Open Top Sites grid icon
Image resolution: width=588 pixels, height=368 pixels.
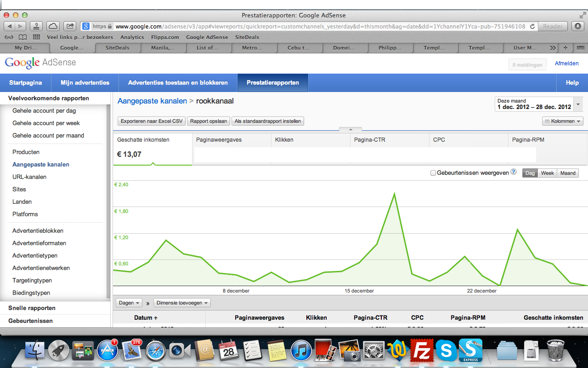click(x=36, y=37)
